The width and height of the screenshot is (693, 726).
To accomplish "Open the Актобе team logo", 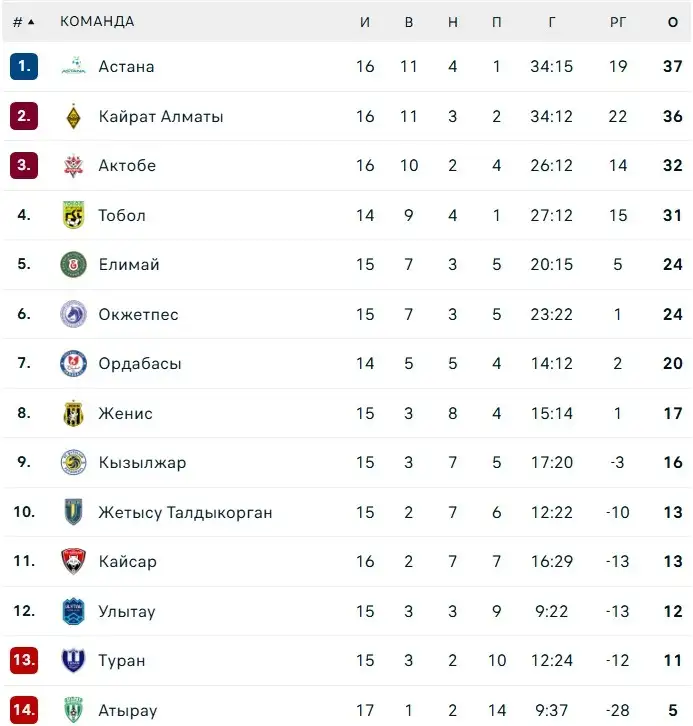I will point(74,166).
